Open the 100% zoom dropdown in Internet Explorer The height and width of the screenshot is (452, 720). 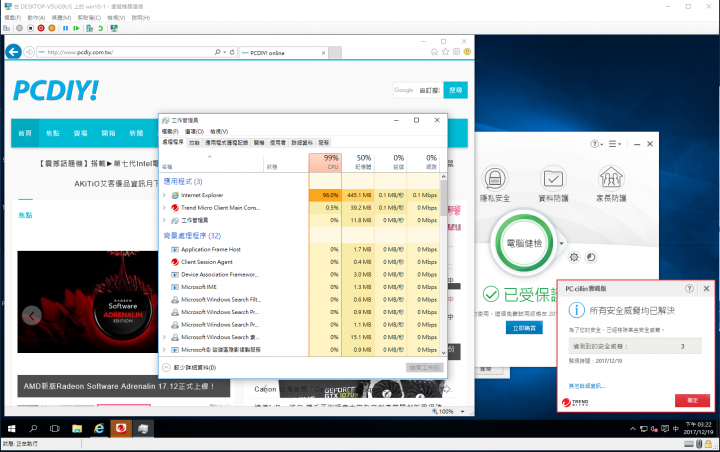(x=462, y=412)
